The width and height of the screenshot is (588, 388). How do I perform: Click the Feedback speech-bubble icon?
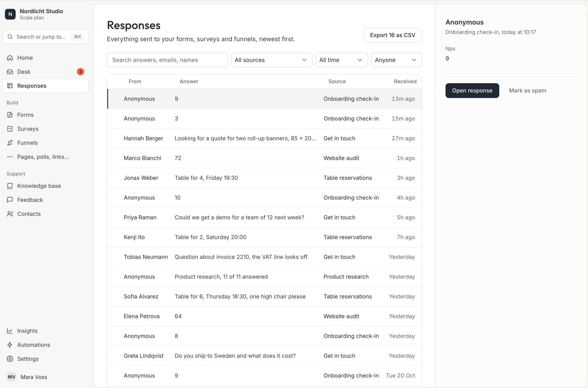click(x=10, y=200)
